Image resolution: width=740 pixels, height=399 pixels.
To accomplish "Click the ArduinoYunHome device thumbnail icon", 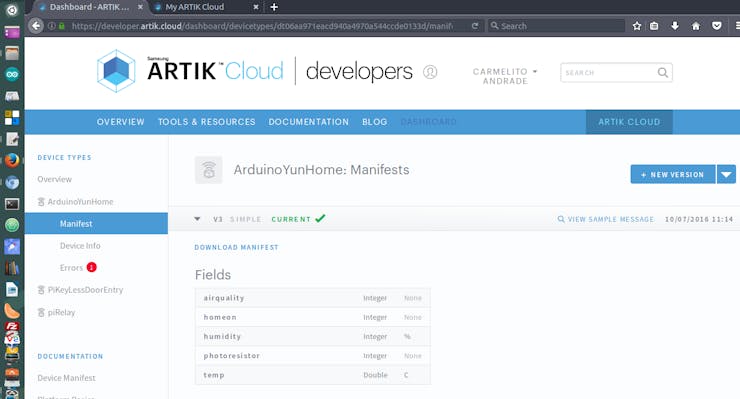I will click(209, 170).
